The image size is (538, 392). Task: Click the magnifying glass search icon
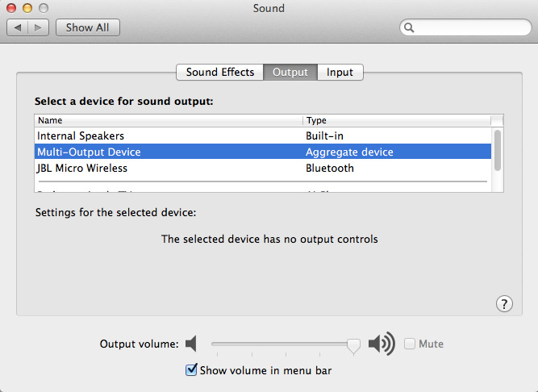pos(410,27)
